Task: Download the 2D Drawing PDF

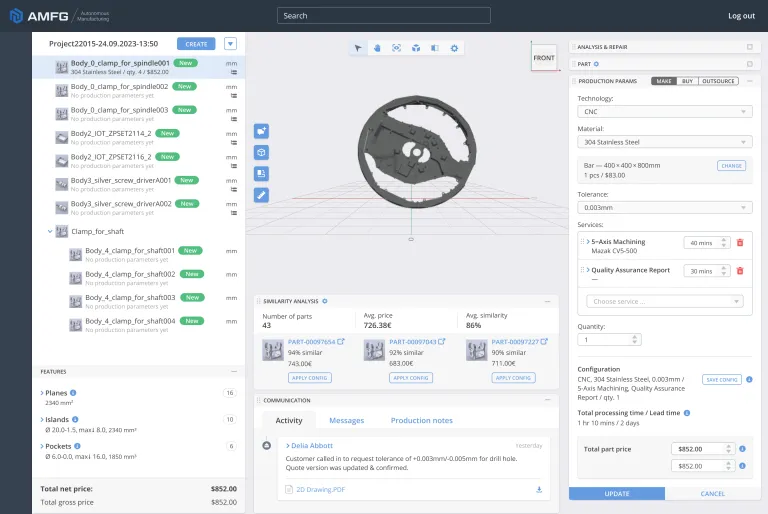Action: pos(539,490)
